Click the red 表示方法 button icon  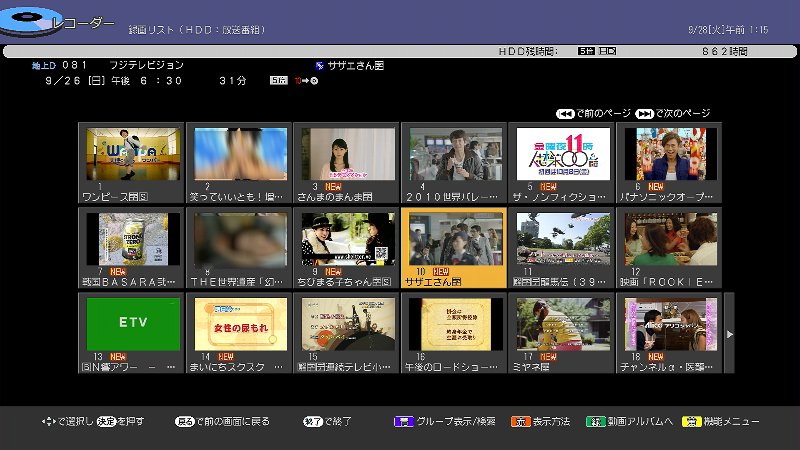[x=519, y=422]
